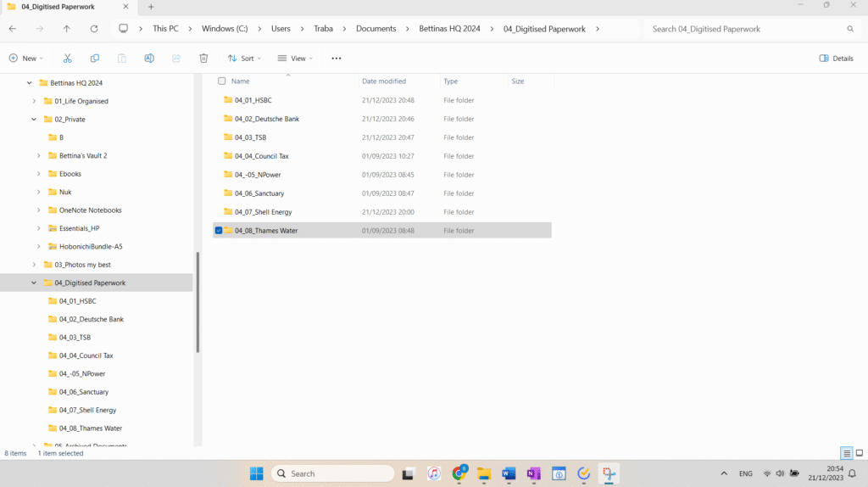The width and height of the screenshot is (868, 487).
Task: Select 04_06_Sanctuary in navigation tree
Action: pos(84,392)
